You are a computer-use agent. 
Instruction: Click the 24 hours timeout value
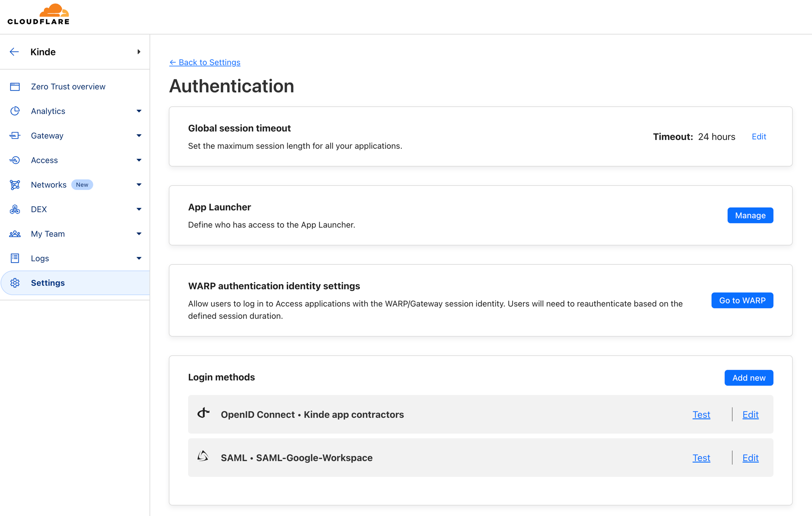pos(716,137)
